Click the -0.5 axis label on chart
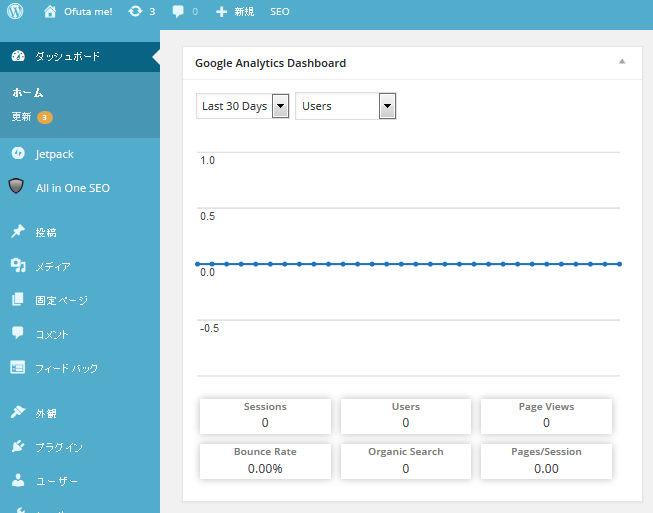This screenshot has height=513, width=653. 209,328
